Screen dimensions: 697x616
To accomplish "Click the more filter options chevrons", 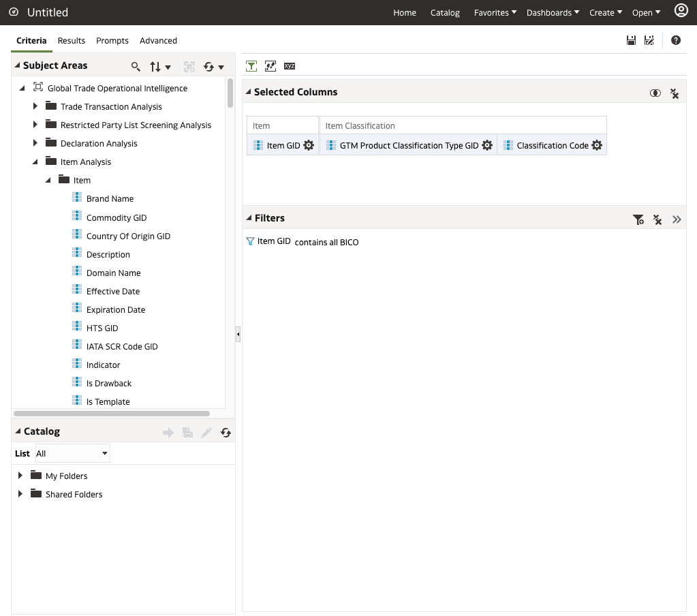I will coord(677,219).
